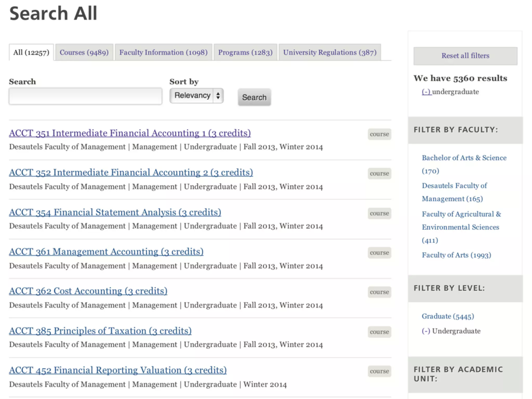The image size is (532, 399).
Task: Open ACCT 354 Financial Statement Analysis course
Action: pos(115,212)
